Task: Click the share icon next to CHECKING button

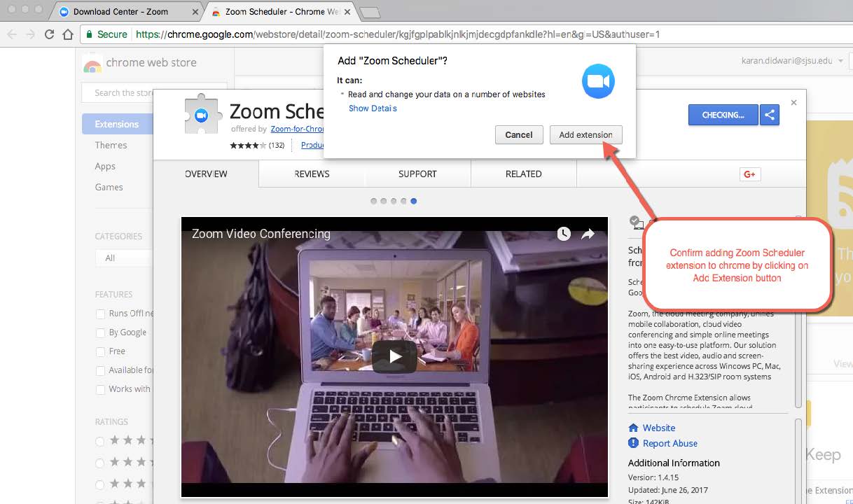Action: point(769,114)
